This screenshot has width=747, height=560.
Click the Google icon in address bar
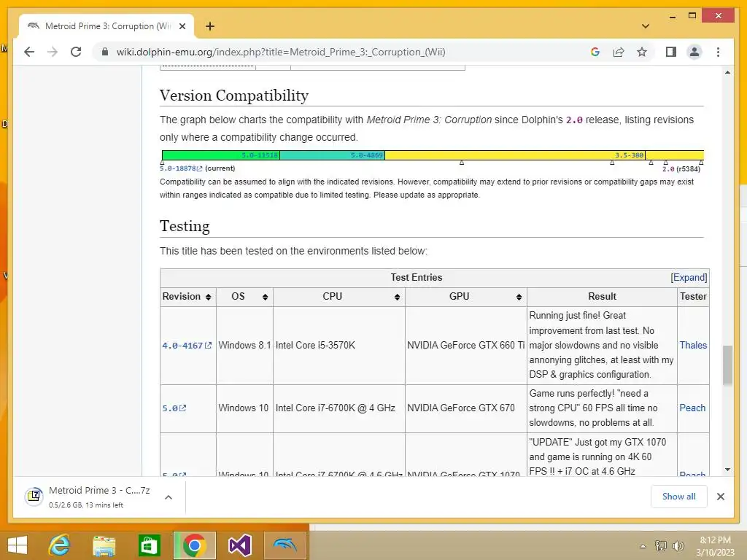(595, 52)
